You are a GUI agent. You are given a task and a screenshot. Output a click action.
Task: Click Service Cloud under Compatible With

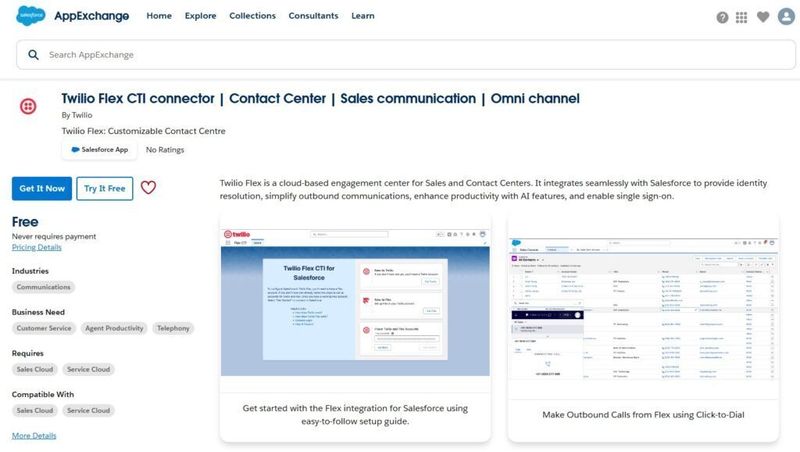(88, 411)
